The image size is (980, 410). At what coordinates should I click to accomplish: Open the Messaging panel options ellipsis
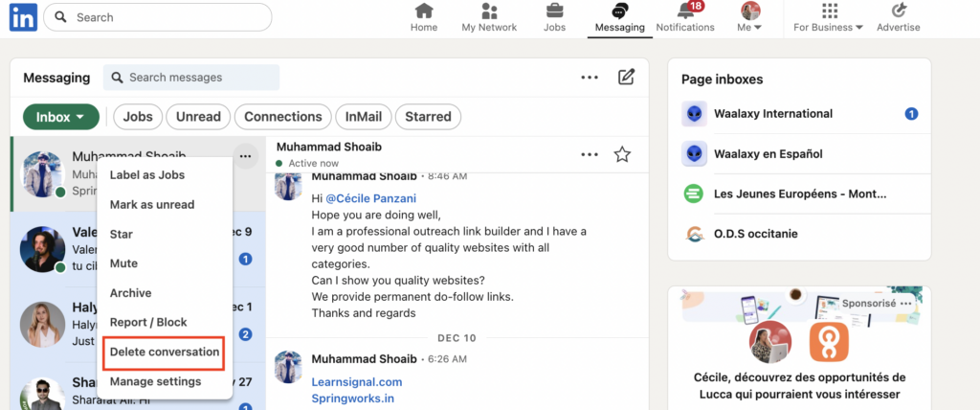tap(590, 78)
